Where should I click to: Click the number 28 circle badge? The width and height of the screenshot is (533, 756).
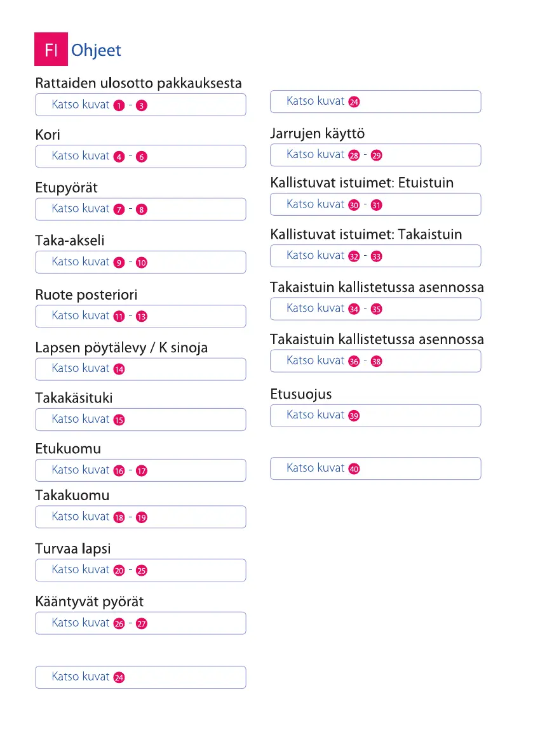[354, 155]
